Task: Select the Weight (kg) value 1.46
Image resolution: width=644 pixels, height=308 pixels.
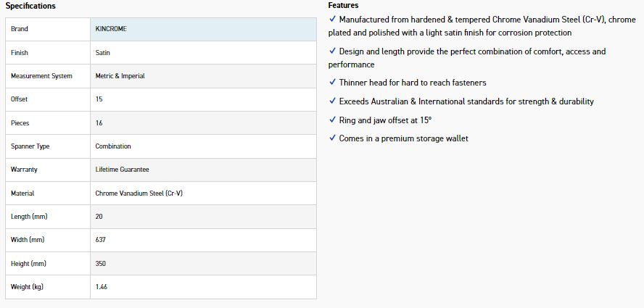Action: pyautogui.click(x=102, y=287)
